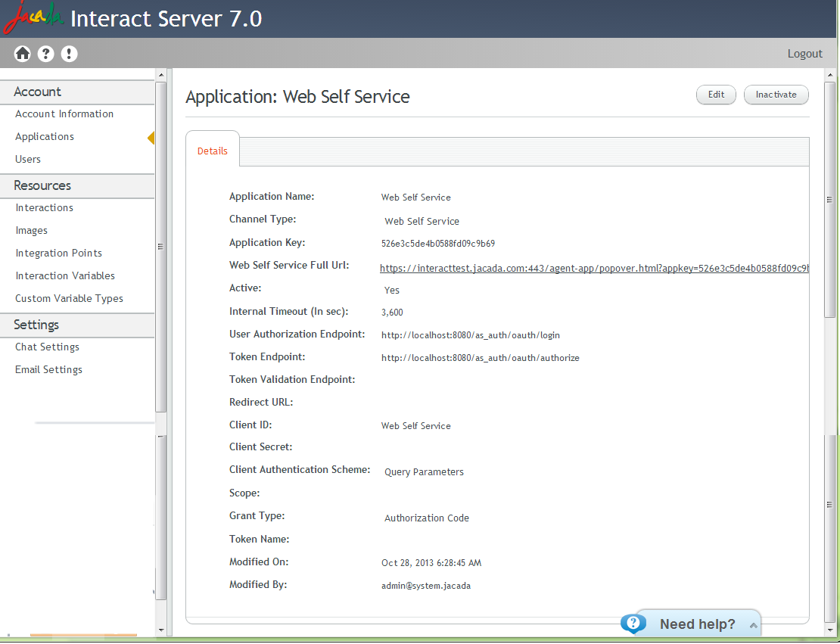This screenshot has height=644, width=840.
Task: Click the sidebar scroll down arrow
Action: (161, 630)
